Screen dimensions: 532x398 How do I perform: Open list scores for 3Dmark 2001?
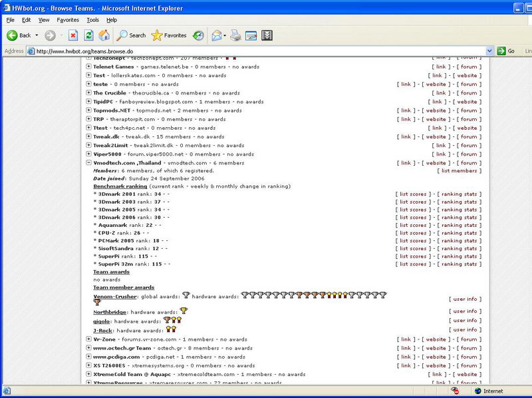pos(413,194)
